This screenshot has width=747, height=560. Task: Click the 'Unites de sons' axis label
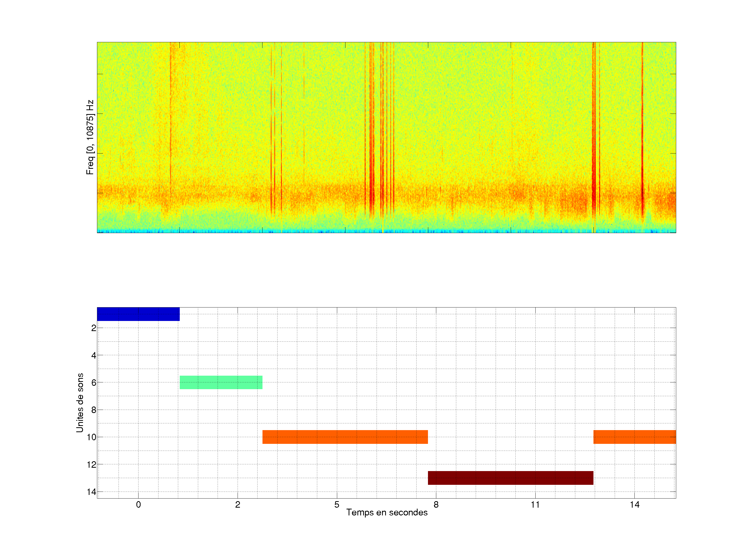80,403
